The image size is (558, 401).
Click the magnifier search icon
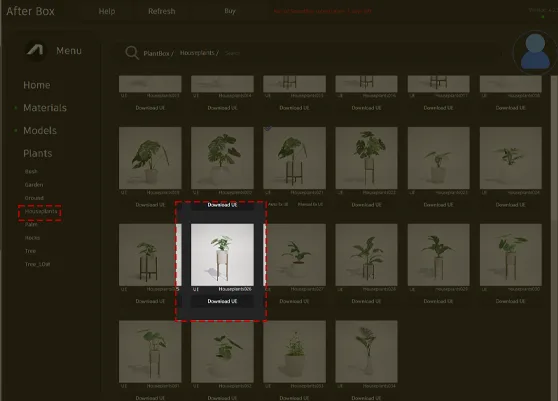pos(132,53)
